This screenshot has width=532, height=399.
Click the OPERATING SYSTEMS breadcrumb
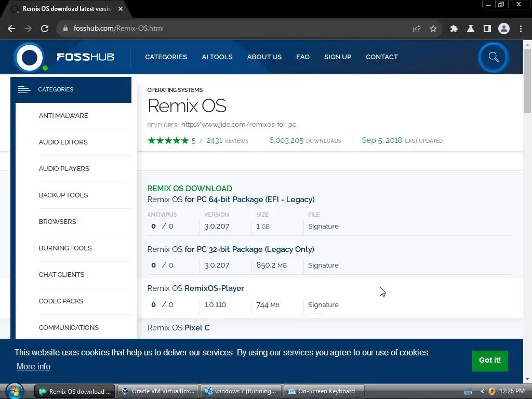pyautogui.click(x=175, y=90)
